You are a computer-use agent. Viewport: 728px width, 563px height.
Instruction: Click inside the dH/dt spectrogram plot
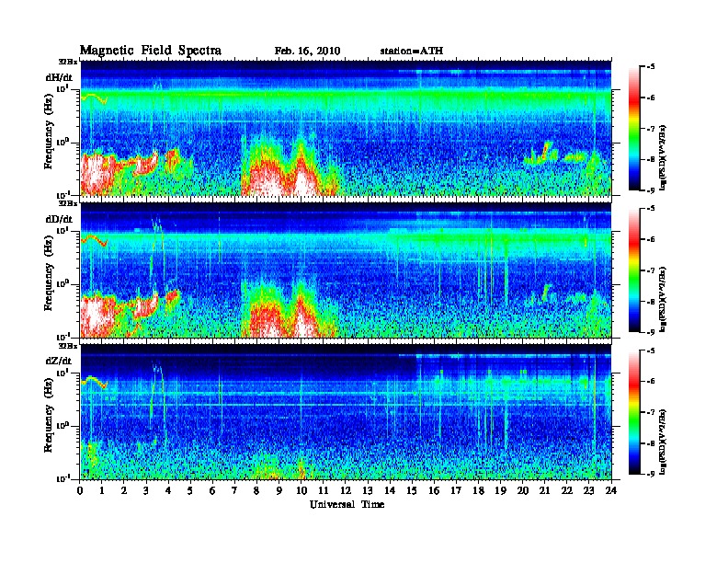(346, 128)
